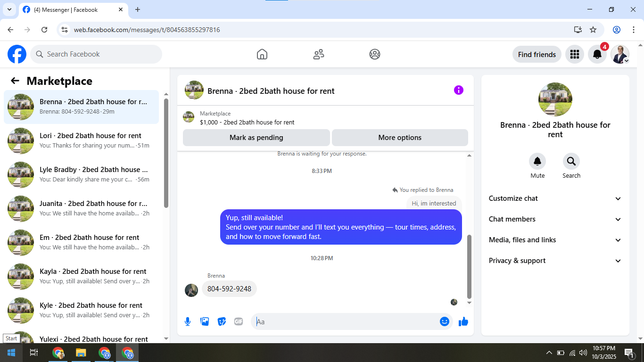
Task: Expand the Customize chat section
Action: point(555,198)
